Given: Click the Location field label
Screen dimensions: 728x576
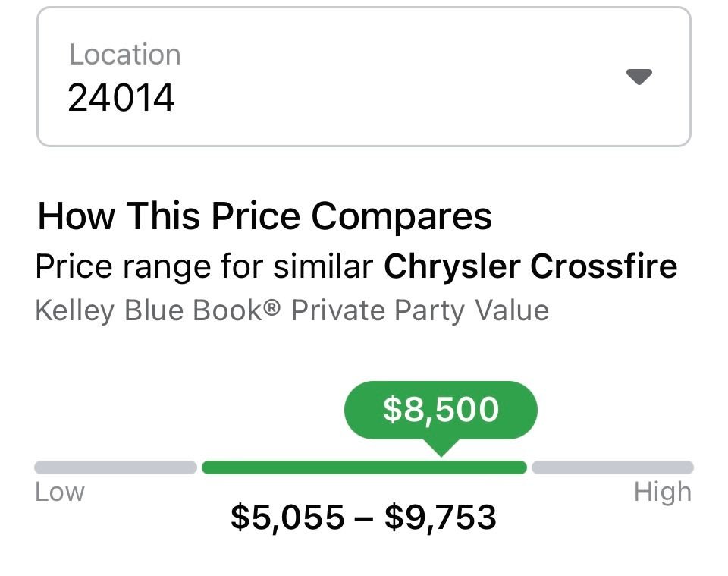Looking at the screenshot, I should [124, 53].
